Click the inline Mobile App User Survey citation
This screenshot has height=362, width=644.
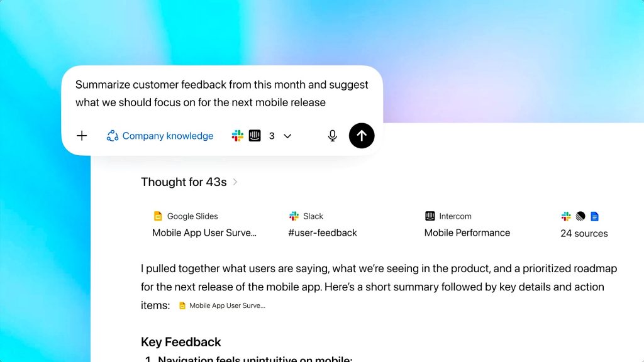click(222, 305)
